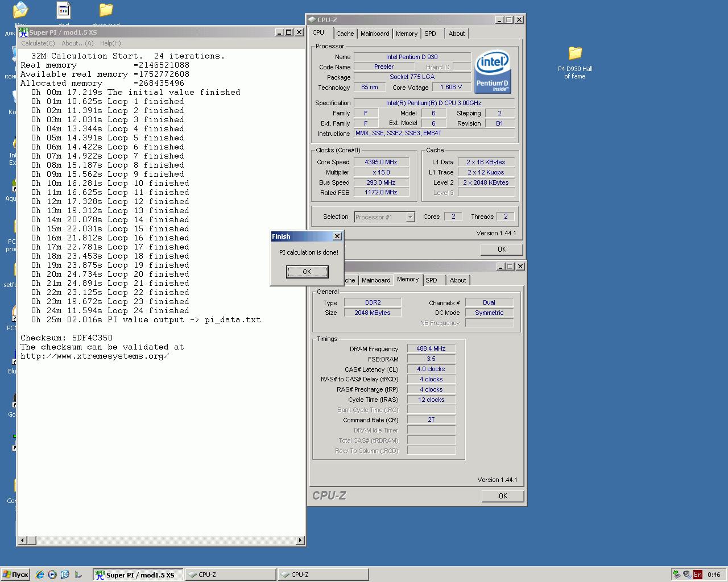The image size is (728, 582).
Task: Minimize the Super PI window
Action: click(x=279, y=32)
